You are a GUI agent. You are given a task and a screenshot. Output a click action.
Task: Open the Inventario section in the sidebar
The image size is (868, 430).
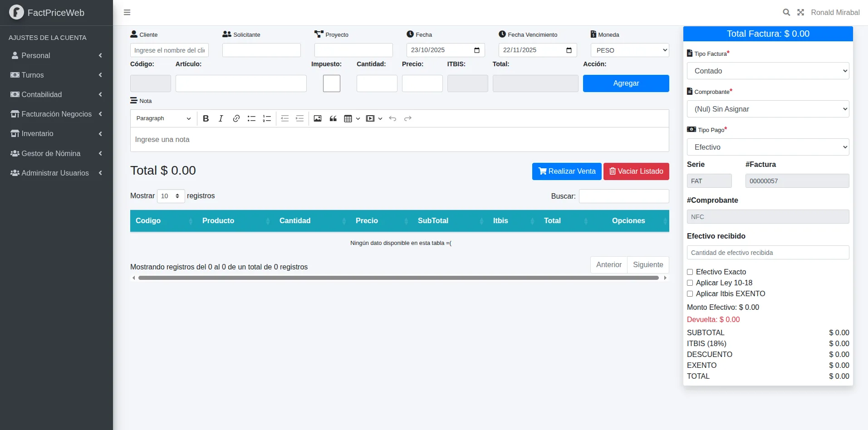point(56,133)
